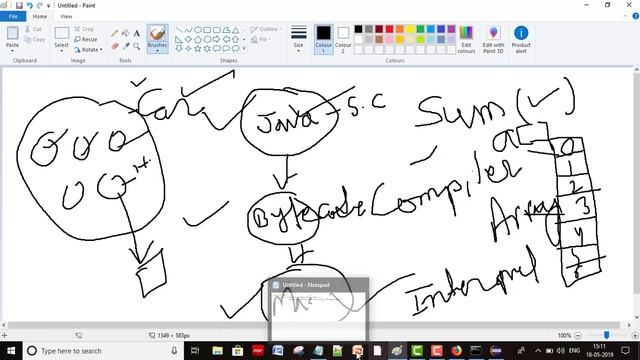Expand the Select dropdown arrow
The height and width of the screenshot is (360, 640).
[x=62, y=51]
